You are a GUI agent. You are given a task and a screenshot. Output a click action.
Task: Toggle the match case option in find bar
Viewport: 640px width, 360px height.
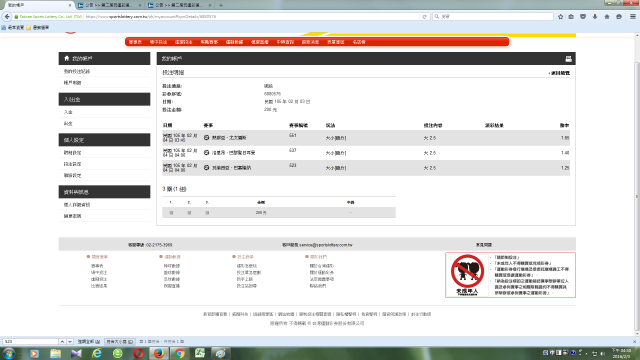120,341
